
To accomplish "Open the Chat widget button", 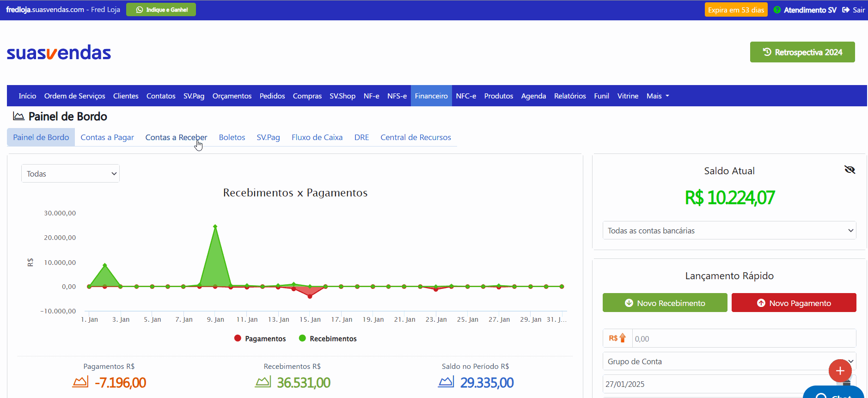I will click(x=834, y=392).
